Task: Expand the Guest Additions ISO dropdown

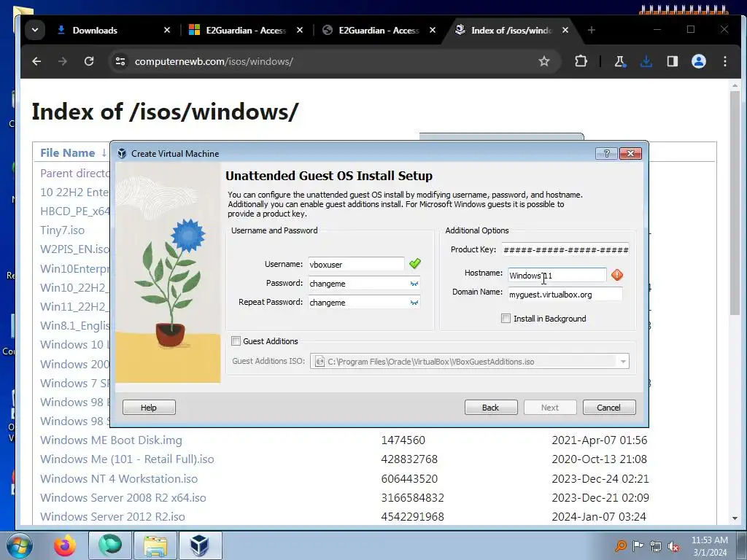Action: pos(623,362)
